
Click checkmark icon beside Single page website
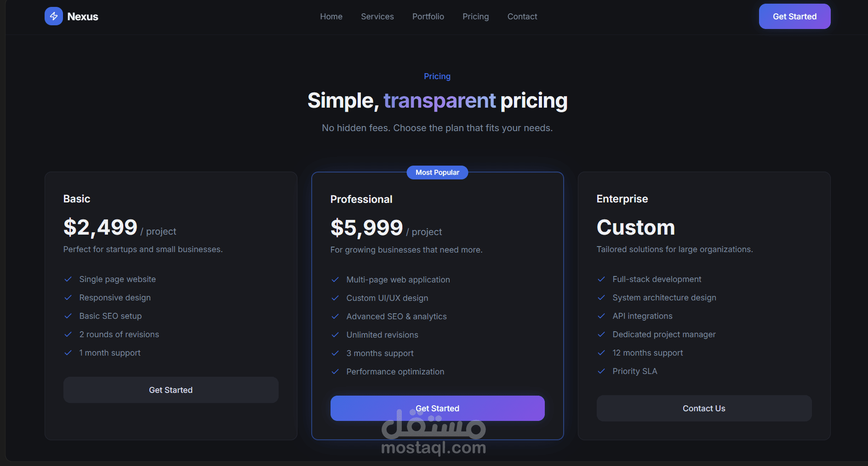coord(68,279)
